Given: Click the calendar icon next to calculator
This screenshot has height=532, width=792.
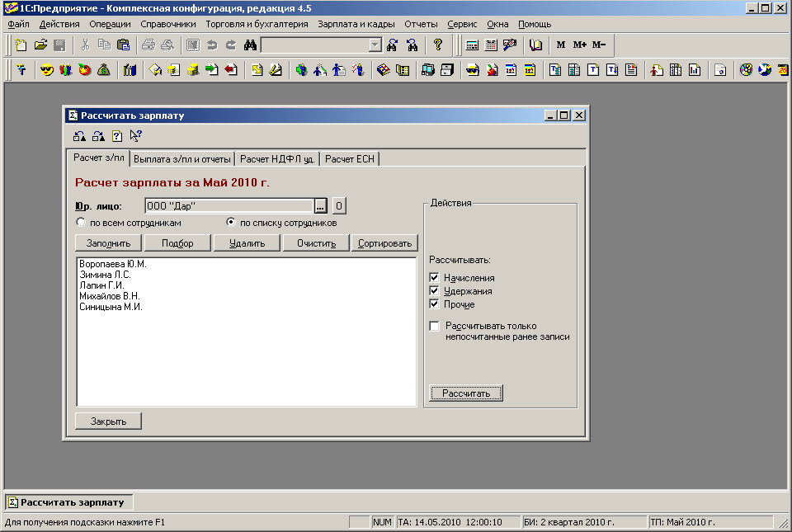Looking at the screenshot, I should pyautogui.click(x=491, y=45).
